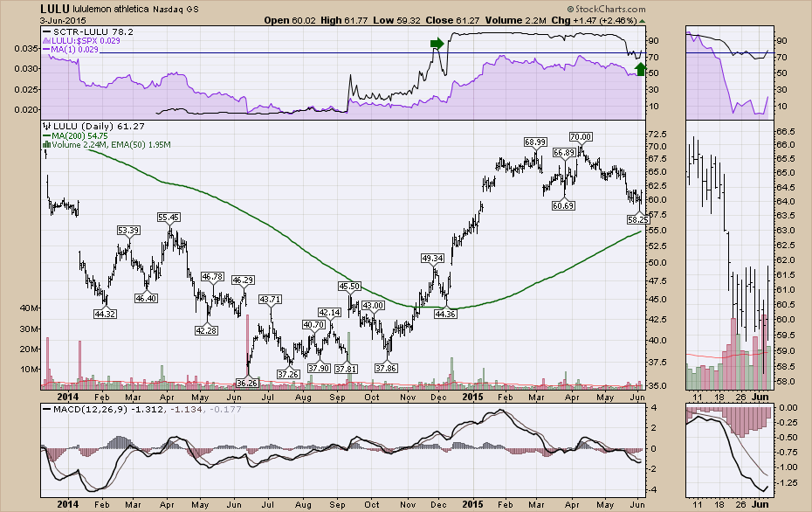
Task: Click the 46.78 price label
Action: pos(213,277)
